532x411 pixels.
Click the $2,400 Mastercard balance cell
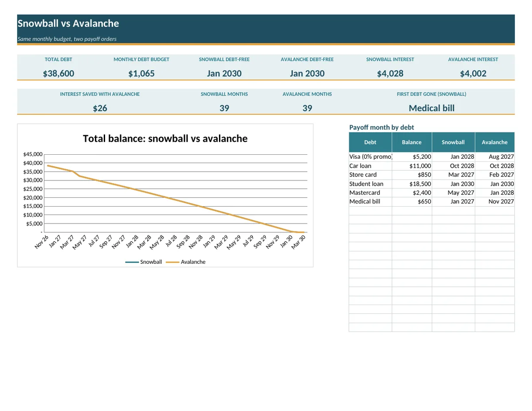pos(412,192)
